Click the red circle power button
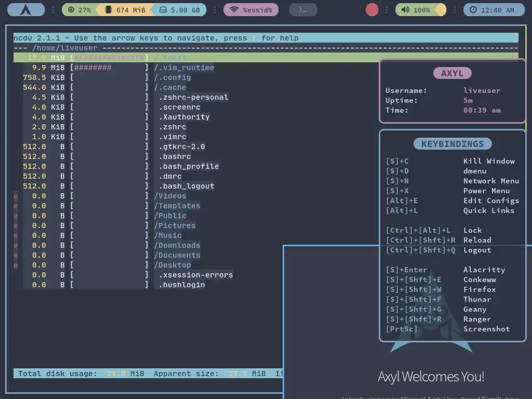The height and width of the screenshot is (399, 532). (x=372, y=10)
